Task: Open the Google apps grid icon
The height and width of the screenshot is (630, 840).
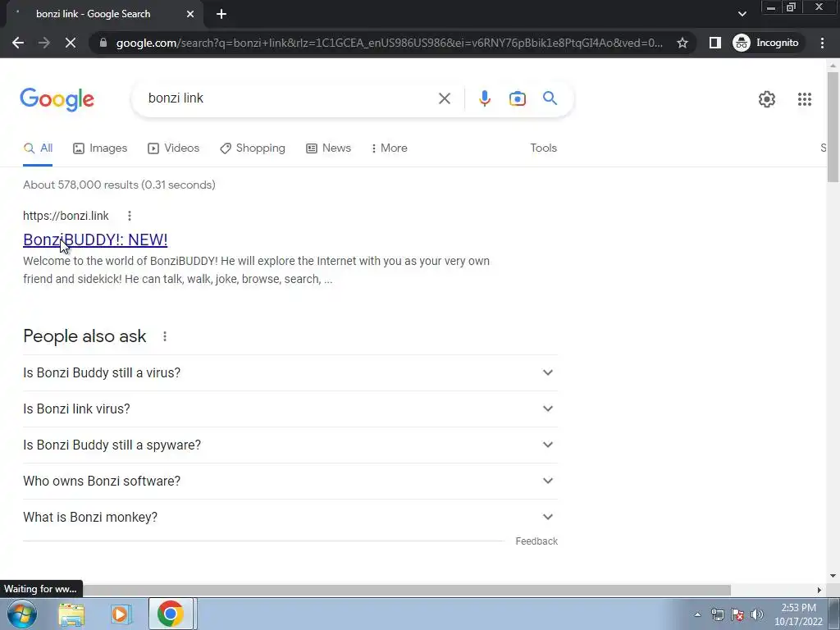Action: click(804, 99)
